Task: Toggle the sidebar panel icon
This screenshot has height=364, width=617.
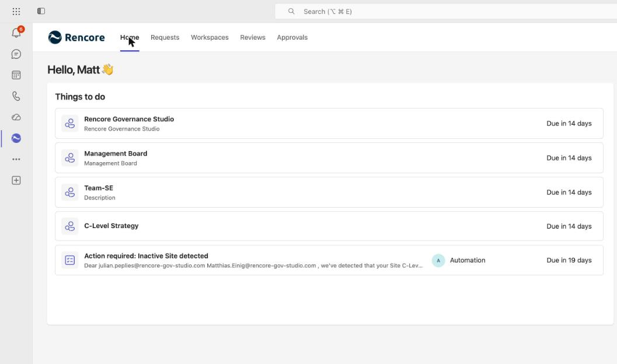Action: point(41,11)
